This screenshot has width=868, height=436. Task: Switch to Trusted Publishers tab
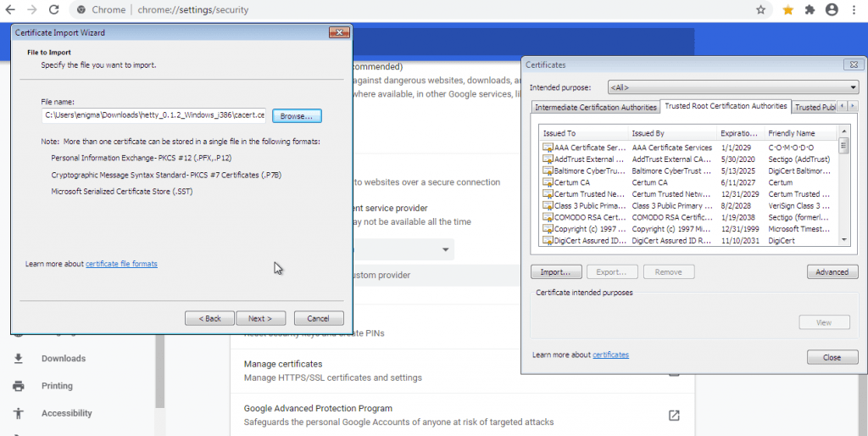click(815, 107)
